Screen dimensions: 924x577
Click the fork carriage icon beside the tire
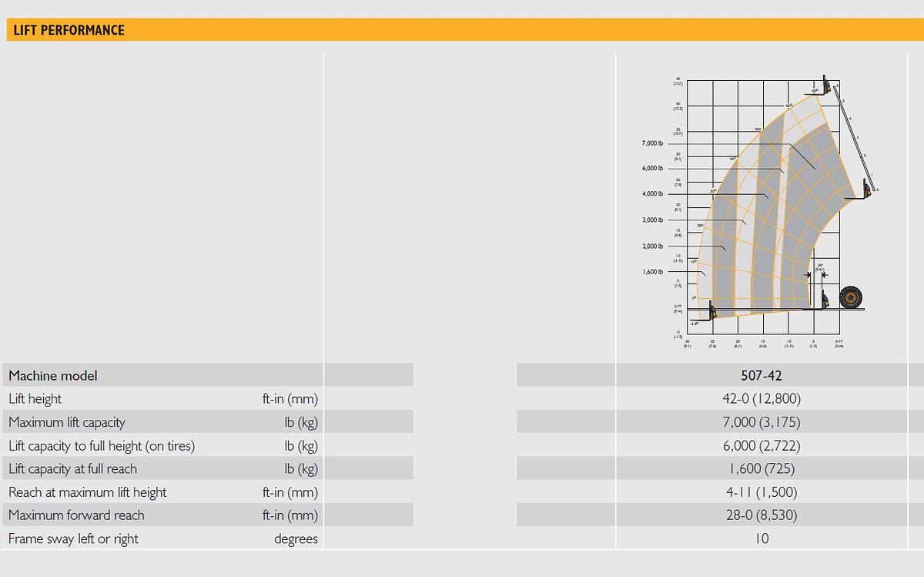point(825,301)
